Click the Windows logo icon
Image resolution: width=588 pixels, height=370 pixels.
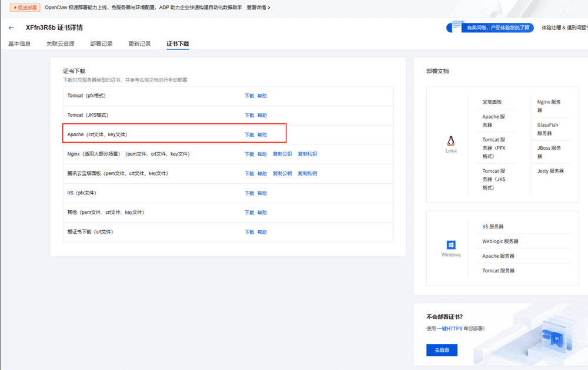451,245
